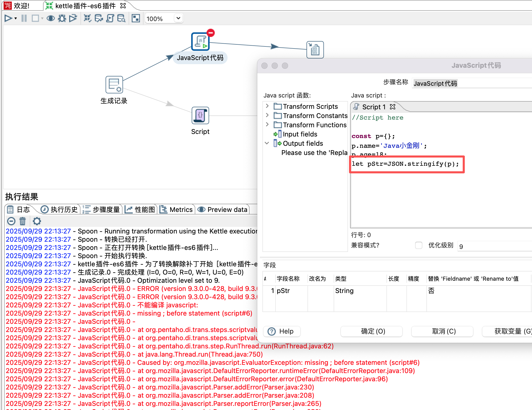Click the Help button in dialog
Image resolution: width=532 pixels, height=410 pixels.
[x=282, y=331]
